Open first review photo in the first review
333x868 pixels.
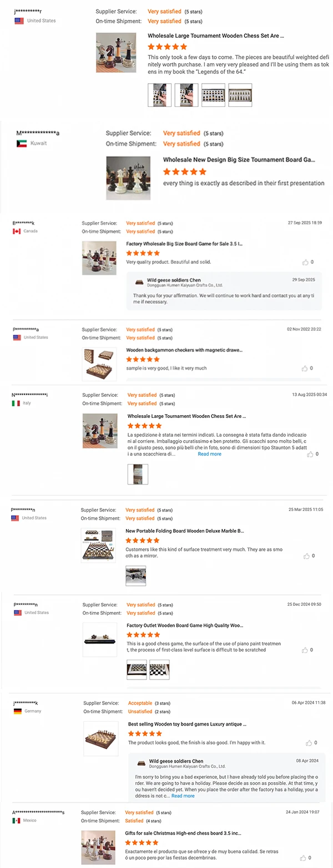159,95
